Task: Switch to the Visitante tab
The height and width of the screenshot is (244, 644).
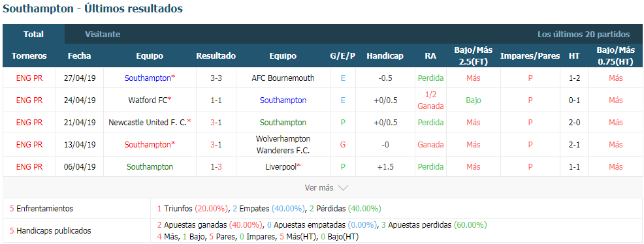Action: [x=103, y=35]
